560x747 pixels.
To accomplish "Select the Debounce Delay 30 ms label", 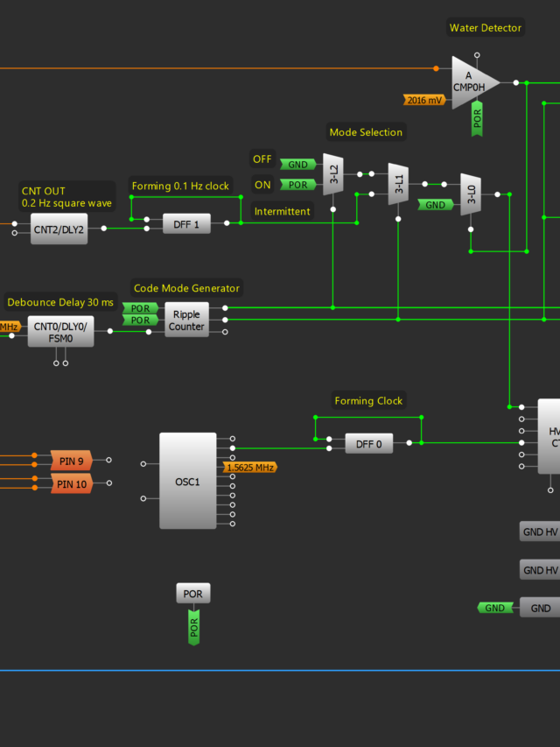I will coord(60,302).
